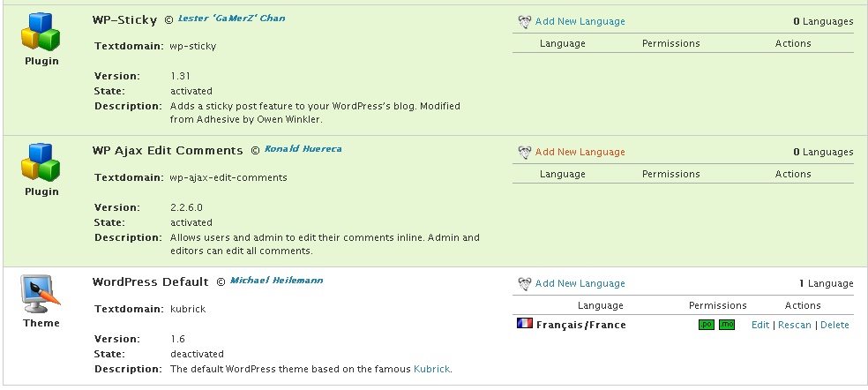Rescan the Français/France language file
The width and height of the screenshot is (868, 390).
coord(794,325)
